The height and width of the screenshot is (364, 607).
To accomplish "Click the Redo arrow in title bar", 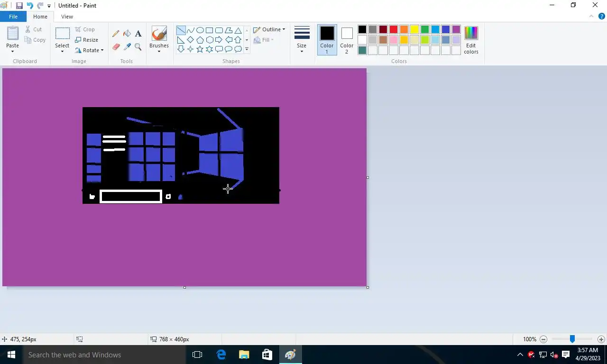I will (40, 6).
